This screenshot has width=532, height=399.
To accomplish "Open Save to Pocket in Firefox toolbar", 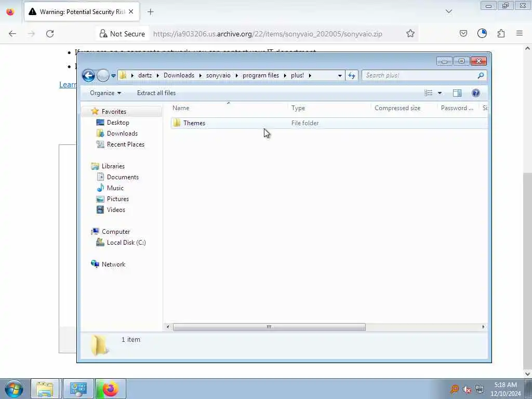I will coord(463,33).
